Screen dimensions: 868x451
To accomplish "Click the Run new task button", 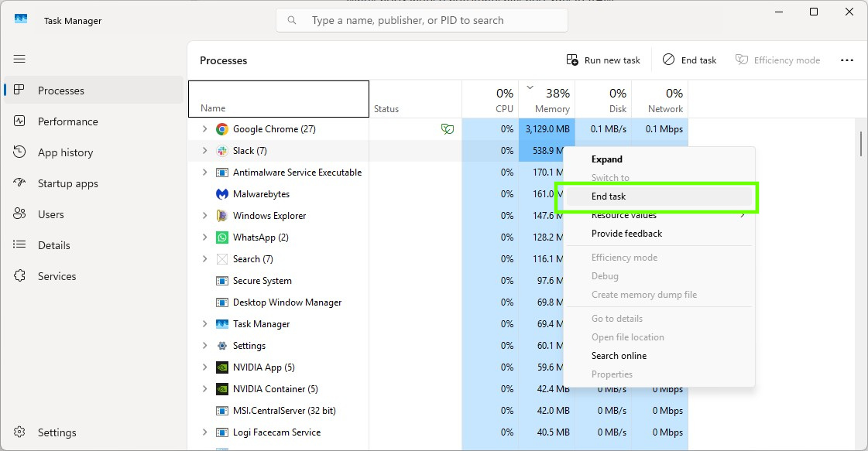I will click(x=604, y=60).
